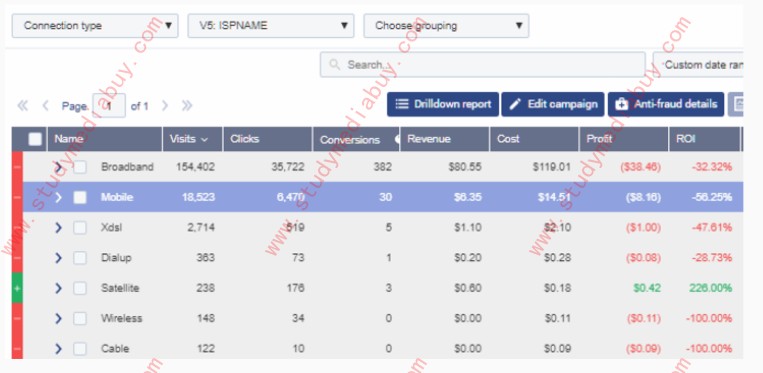763x373 pixels.
Task: Click Cable visits value 122
Action: click(x=205, y=348)
